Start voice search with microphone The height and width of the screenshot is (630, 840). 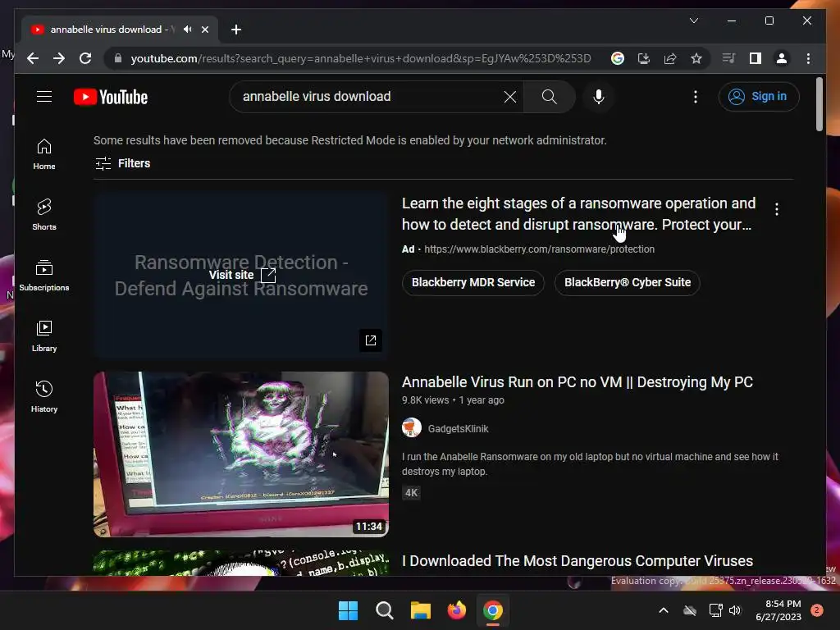click(x=598, y=97)
